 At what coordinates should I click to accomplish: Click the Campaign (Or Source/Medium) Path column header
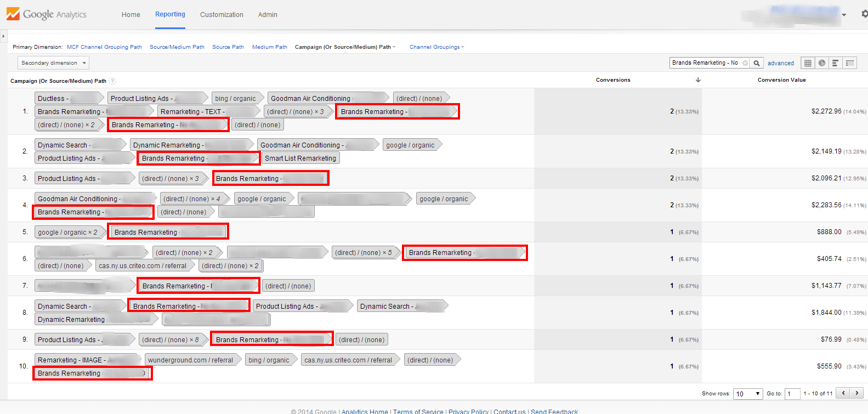tap(58, 81)
